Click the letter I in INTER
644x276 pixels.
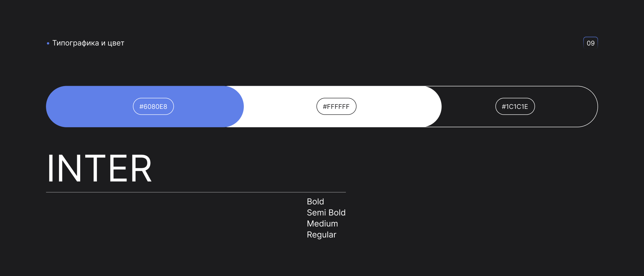point(50,168)
